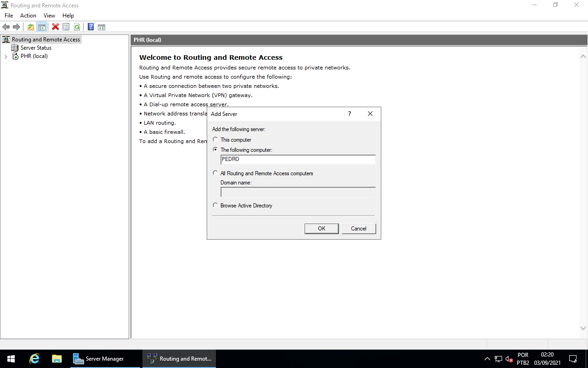Open Properties using its toolbar icon
The height and width of the screenshot is (368, 588).
[66, 27]
